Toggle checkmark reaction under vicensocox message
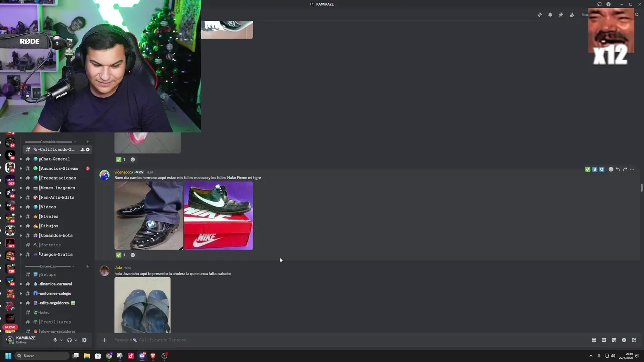The image size is (644, 362). (x=121, y=255)
